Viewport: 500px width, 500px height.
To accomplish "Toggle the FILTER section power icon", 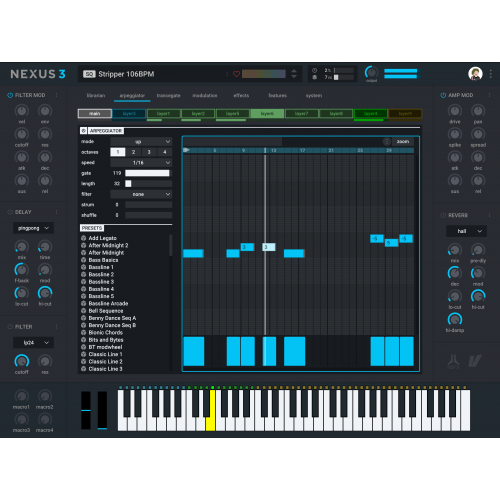I will click(10, 327).
